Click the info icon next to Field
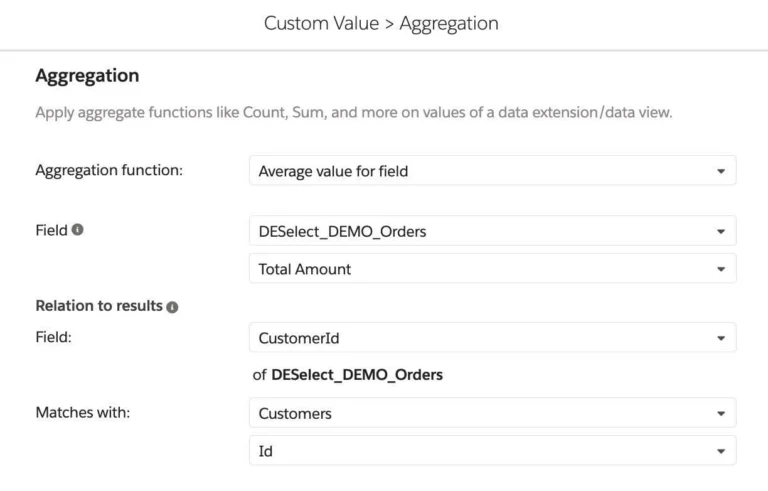This screenshot has height=491, width=768. point(78,230)
